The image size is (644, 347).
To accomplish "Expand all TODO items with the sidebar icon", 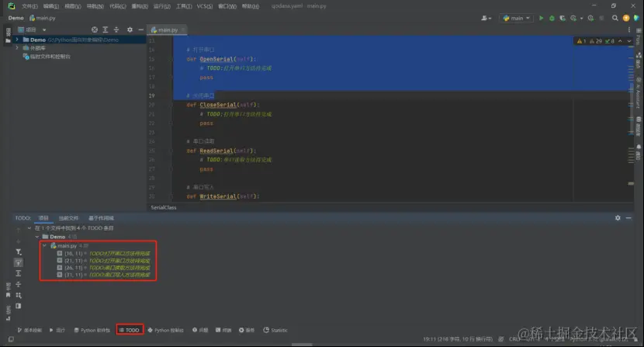I will 19,273.
